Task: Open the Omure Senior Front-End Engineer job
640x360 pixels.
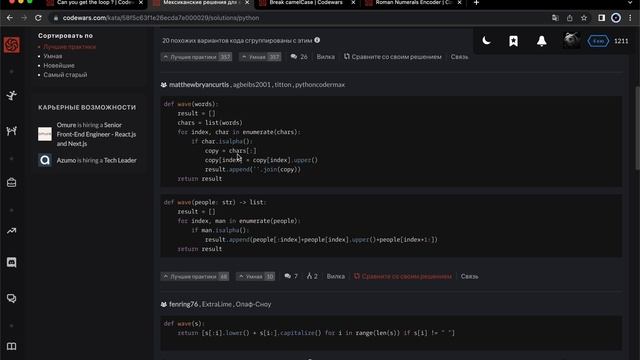Action: click(96, 134)
